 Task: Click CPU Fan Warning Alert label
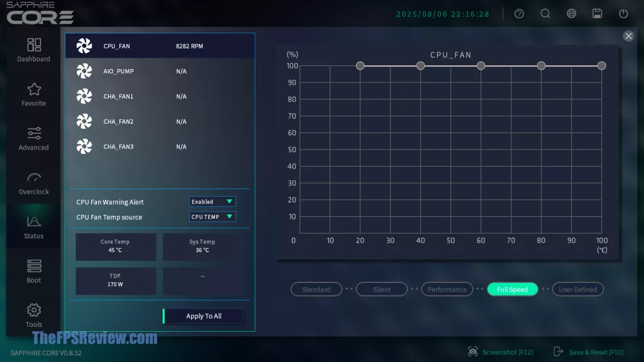click(x=110, y=202)
